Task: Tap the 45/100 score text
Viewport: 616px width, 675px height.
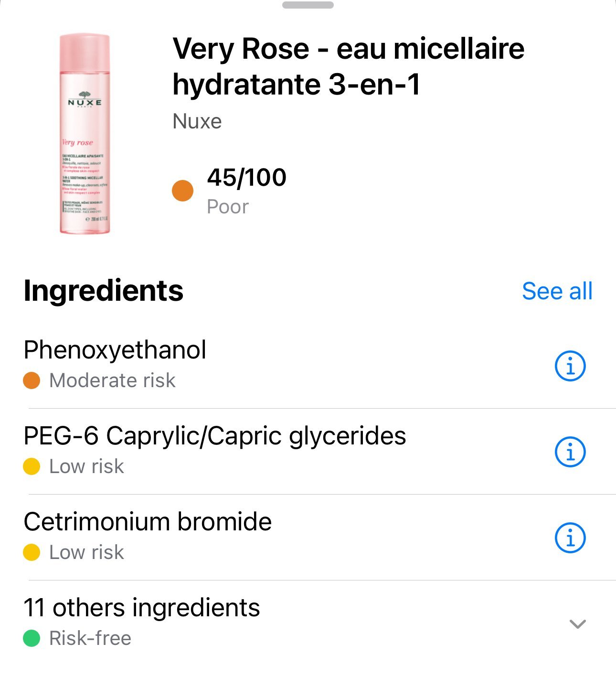Action: point(246,178)
